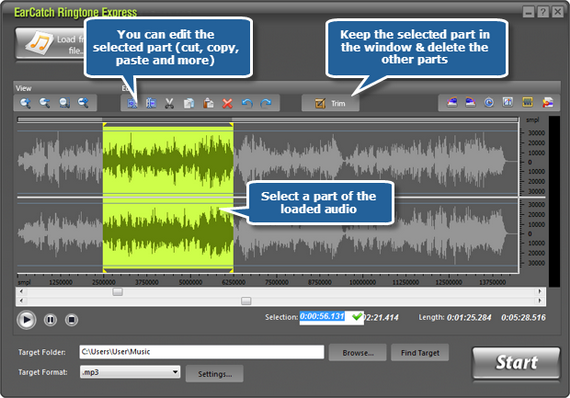Open the Target Format .mp3 dropdown
570x398 pixels.
[x=130, y=372]
